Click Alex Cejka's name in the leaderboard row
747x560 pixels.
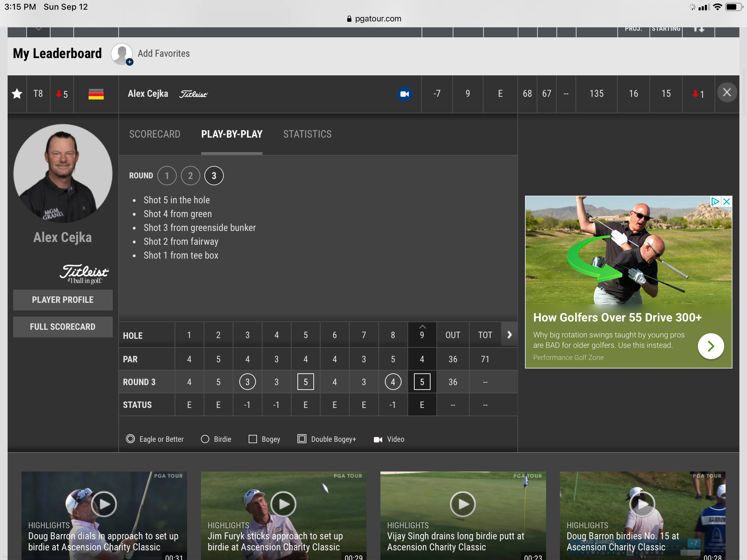pos(148,94)
